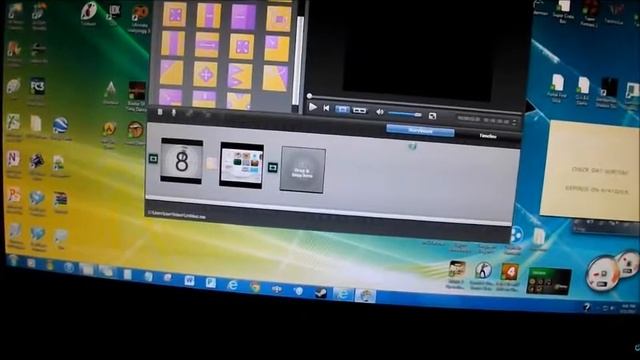The height and width of the screenshot is (360, 640).
Task: Switch to the Timeline tab
Action: click(x=488, y=136)
